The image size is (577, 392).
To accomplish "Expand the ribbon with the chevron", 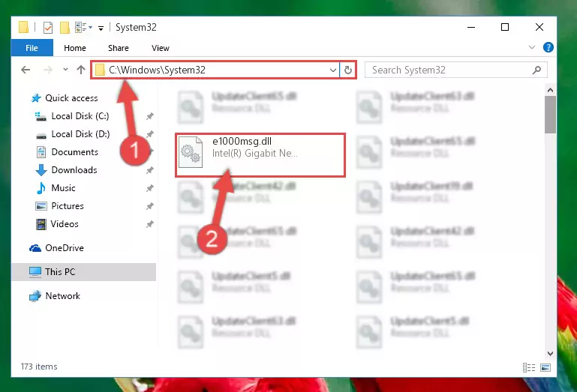I will (x=532, y=47).
